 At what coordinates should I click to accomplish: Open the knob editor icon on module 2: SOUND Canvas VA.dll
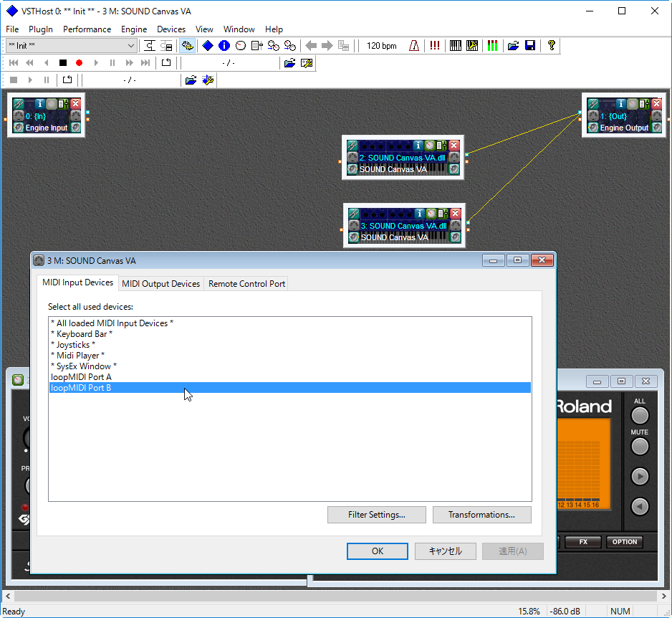point(429,146)
